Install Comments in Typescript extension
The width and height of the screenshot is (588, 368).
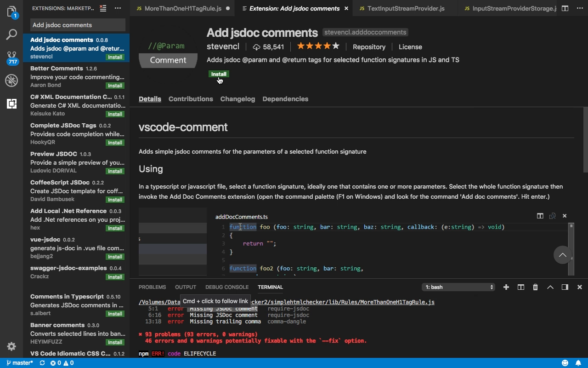click(115, 314)
